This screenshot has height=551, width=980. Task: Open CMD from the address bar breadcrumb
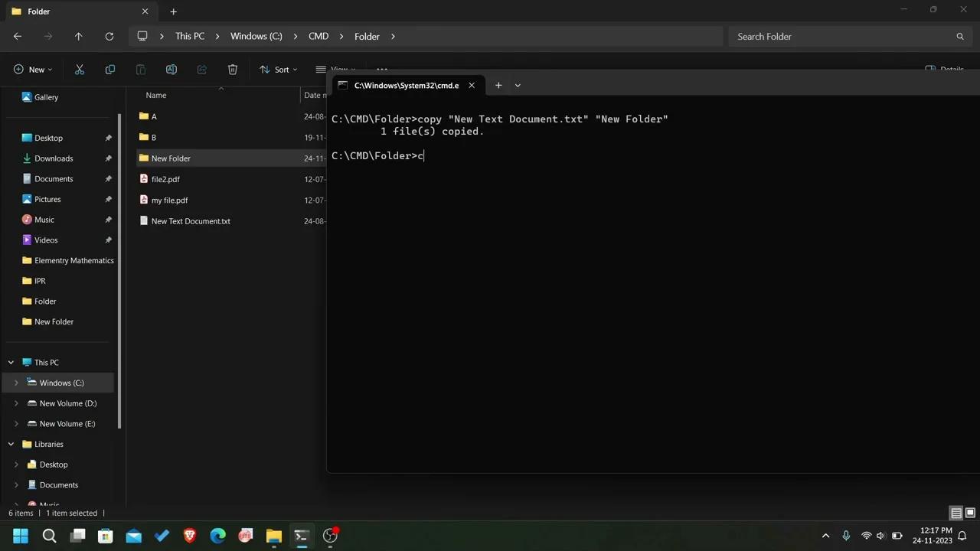coord(318,36)
